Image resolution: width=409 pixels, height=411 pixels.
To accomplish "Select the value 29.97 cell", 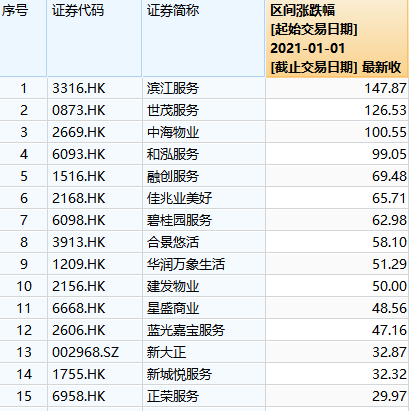I will tap(337, 396).
